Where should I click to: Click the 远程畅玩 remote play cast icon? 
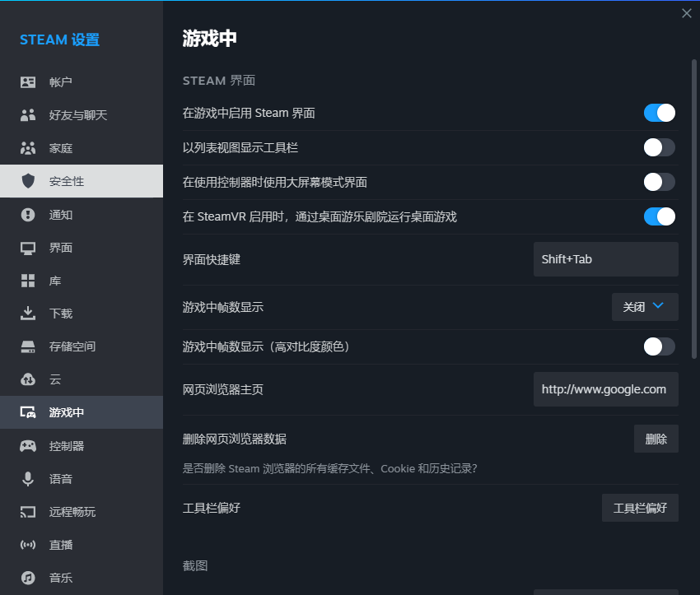28,512
